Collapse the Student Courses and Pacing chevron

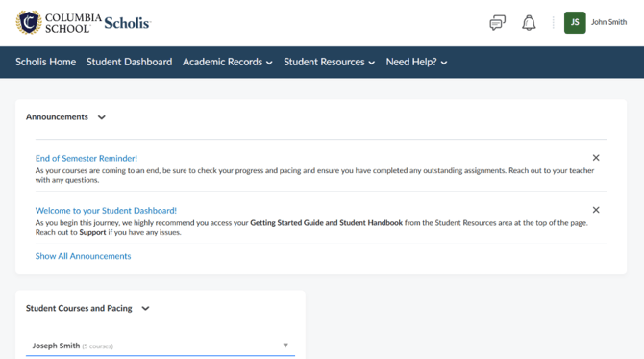pyautogui.click(x=145, y=308)
